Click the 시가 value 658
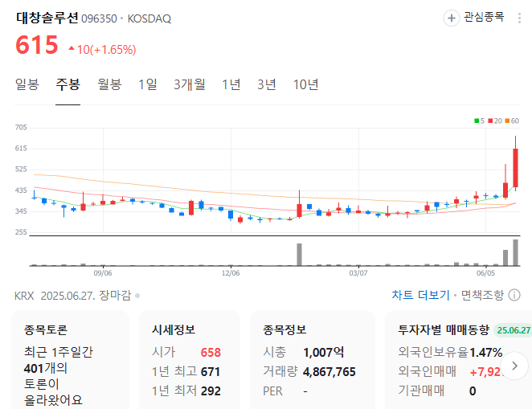 [211, 353]
